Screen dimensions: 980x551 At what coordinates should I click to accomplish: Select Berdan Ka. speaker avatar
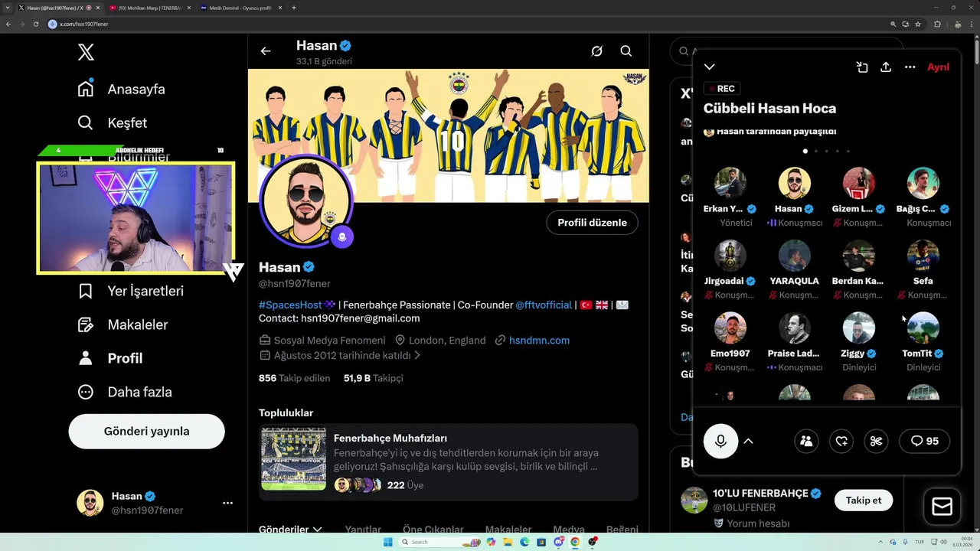click(x=859, y=256)
